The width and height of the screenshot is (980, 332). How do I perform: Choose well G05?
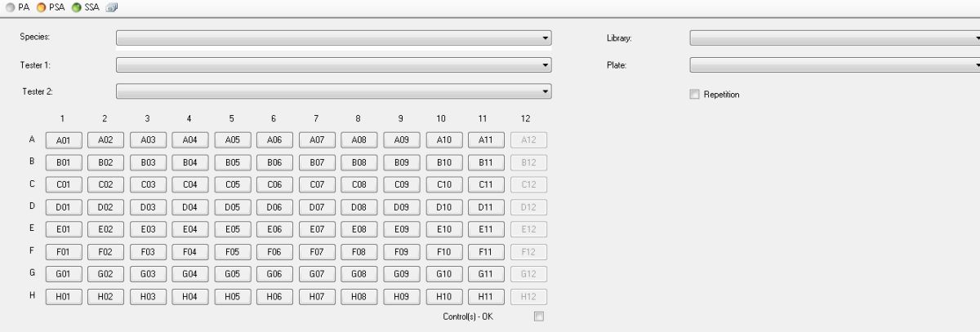click(233, 273)
